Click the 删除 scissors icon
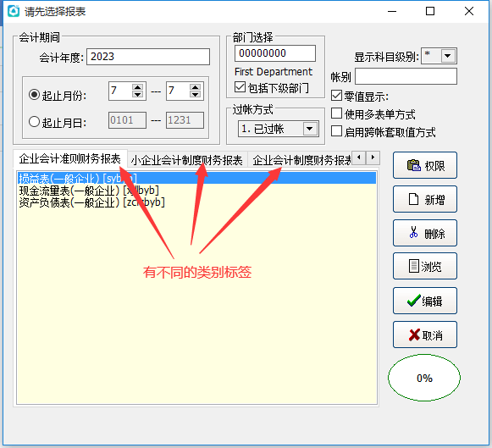 click(x=413, y=232)
